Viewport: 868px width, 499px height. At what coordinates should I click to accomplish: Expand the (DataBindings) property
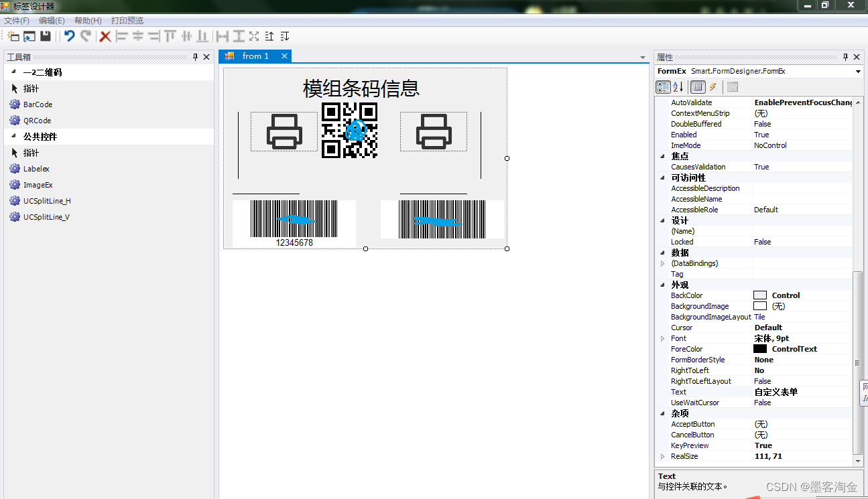tap(663, 263)
